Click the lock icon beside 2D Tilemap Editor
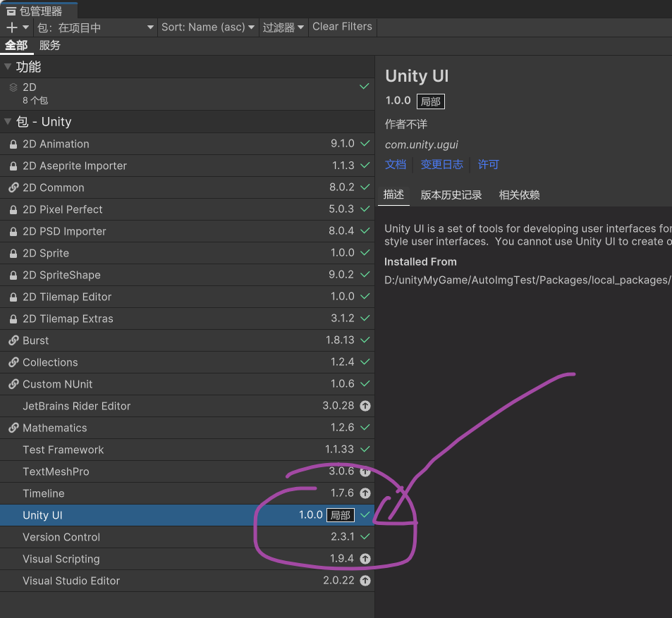 pyautogui.click(x=13, y=297)
